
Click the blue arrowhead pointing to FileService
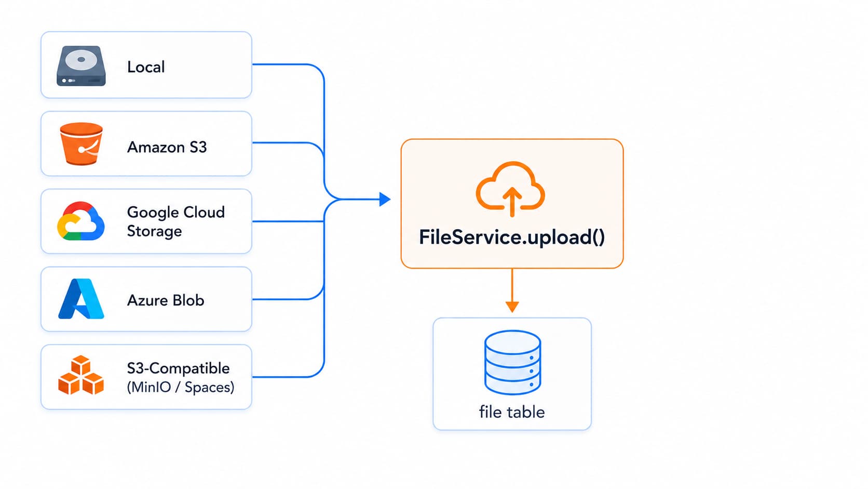385,199
